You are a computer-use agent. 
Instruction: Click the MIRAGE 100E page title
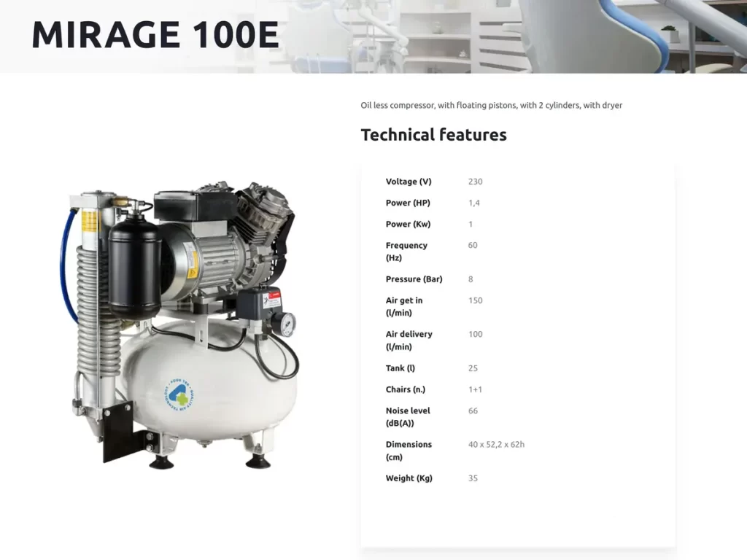pos(155,34)
